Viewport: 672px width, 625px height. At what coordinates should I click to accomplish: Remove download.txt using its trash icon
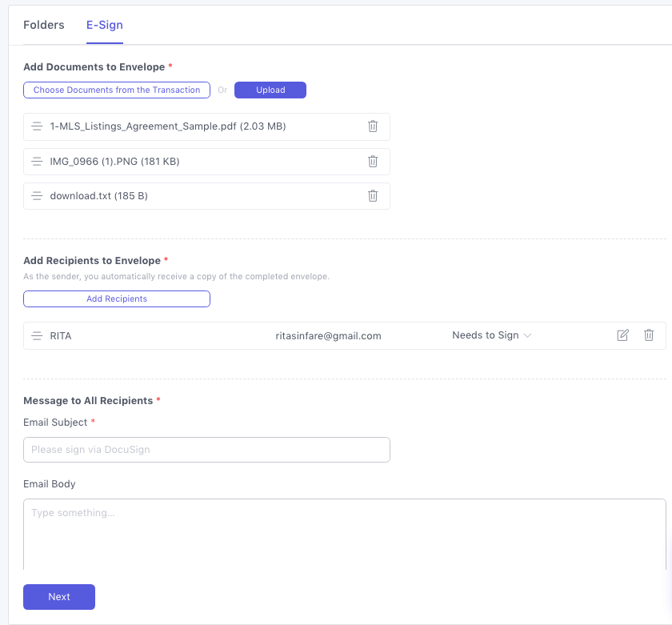pos(373,196)
